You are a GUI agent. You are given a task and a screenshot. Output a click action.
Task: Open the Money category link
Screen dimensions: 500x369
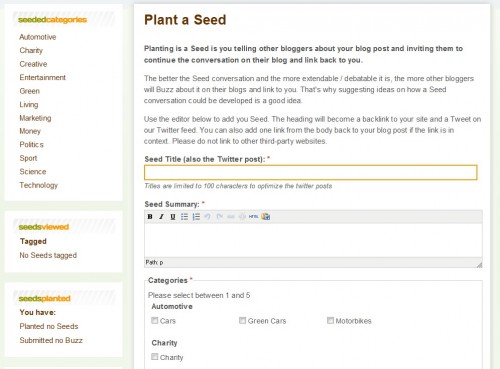pos(30,131)
